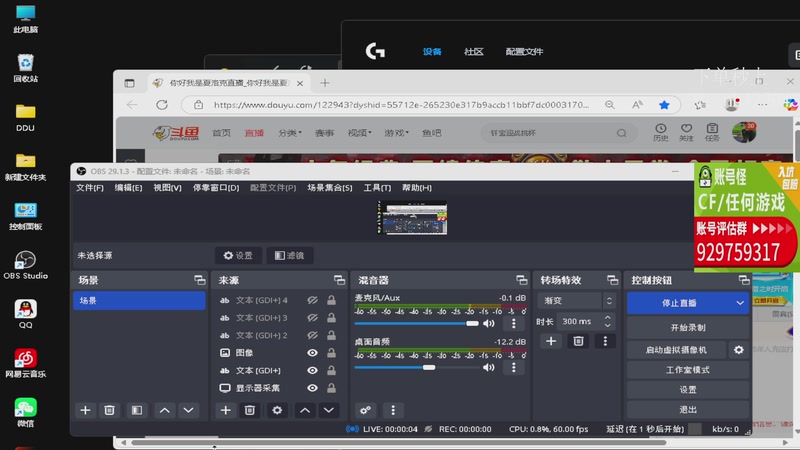Toggle lock on 图像 source

pyautogui.click(x=332, y=353)
